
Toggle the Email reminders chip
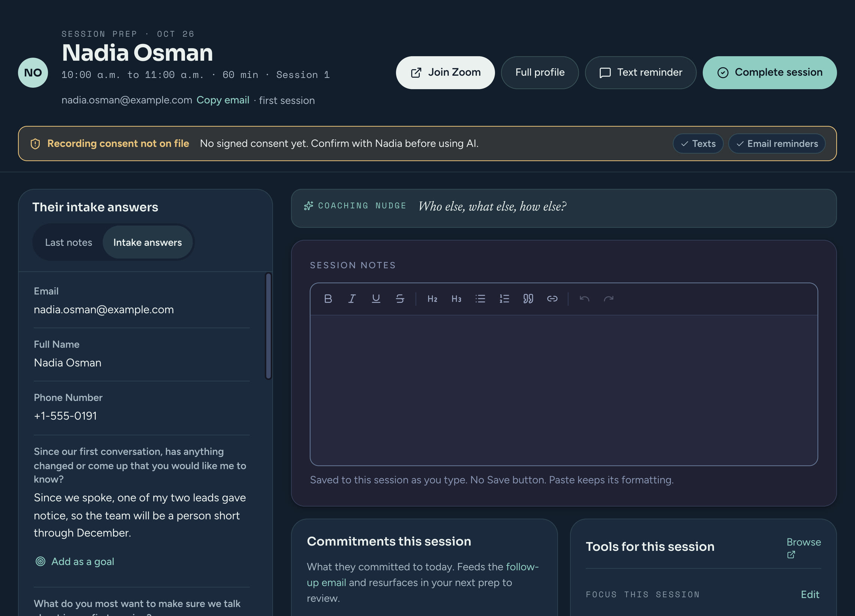click(x=777, y=144)
